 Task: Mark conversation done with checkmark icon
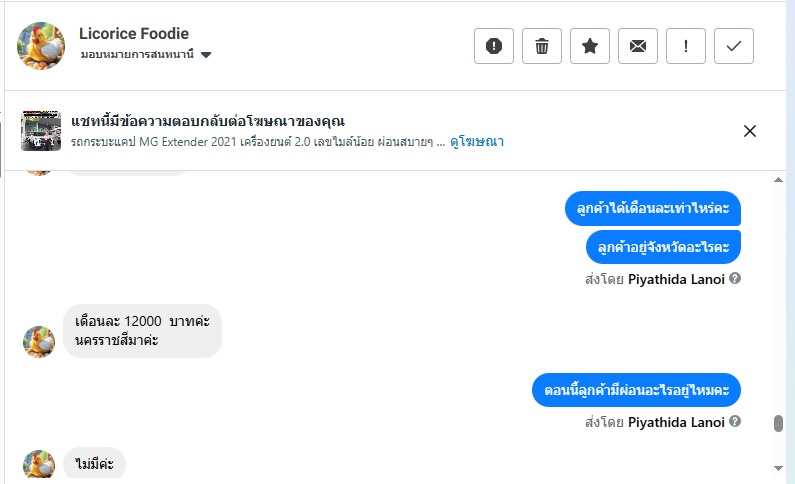point(734,46)
